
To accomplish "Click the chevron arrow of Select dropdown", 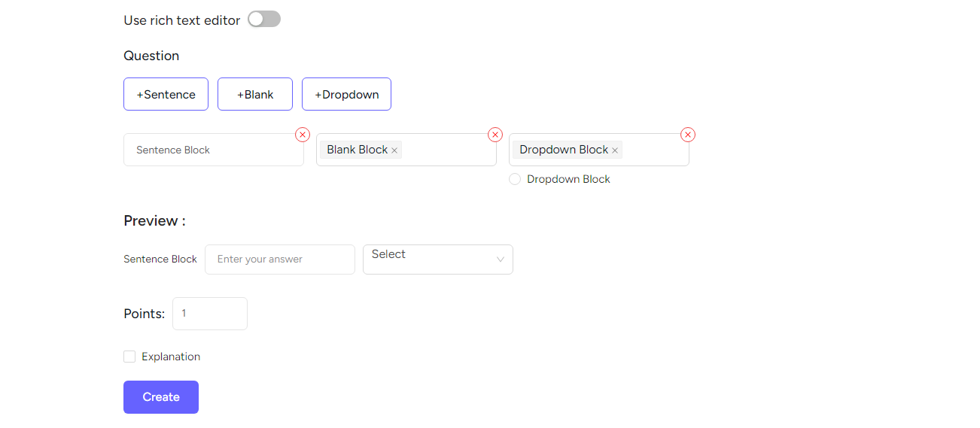I will point(501,260).
